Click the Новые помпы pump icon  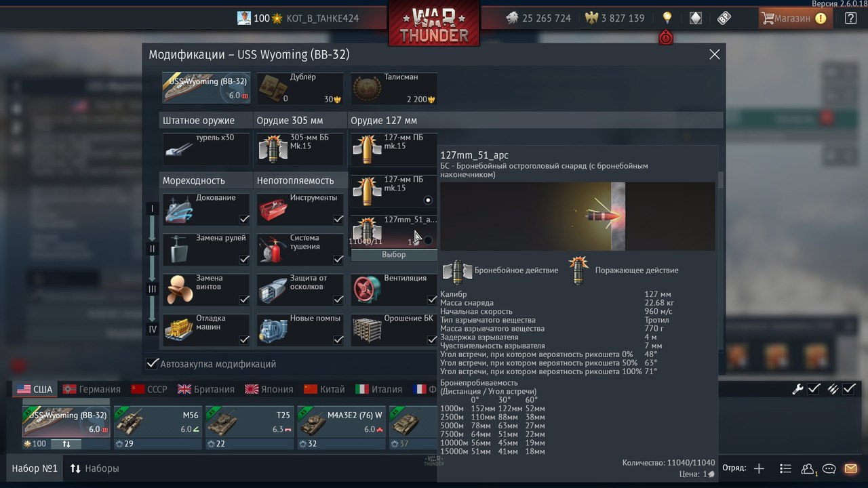(x=273, y=330)
